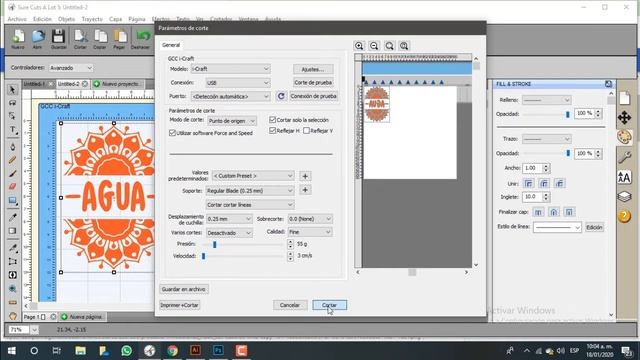Open the Position move panel icon
640x360 pixels.
click(x=624, y=118)
